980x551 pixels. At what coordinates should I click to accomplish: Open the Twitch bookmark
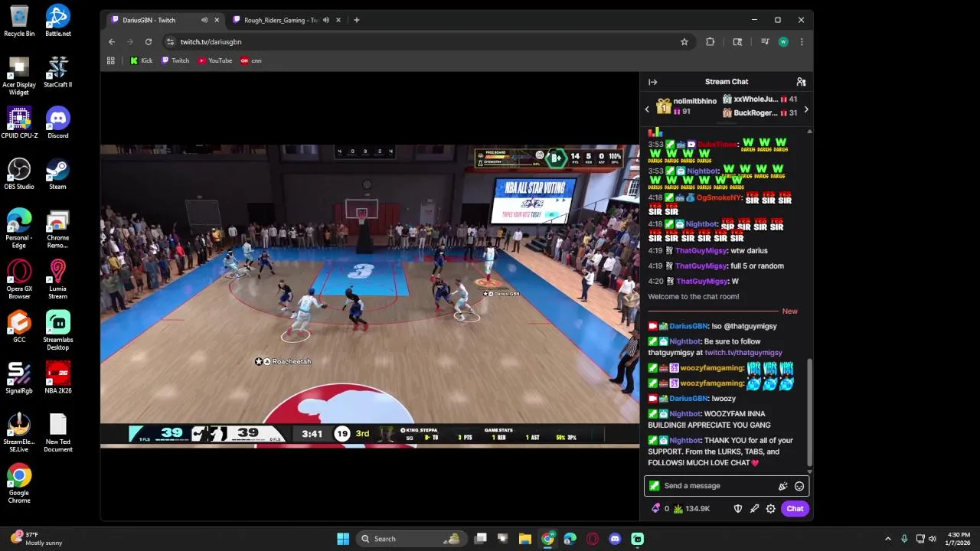(x=175, y=60)
